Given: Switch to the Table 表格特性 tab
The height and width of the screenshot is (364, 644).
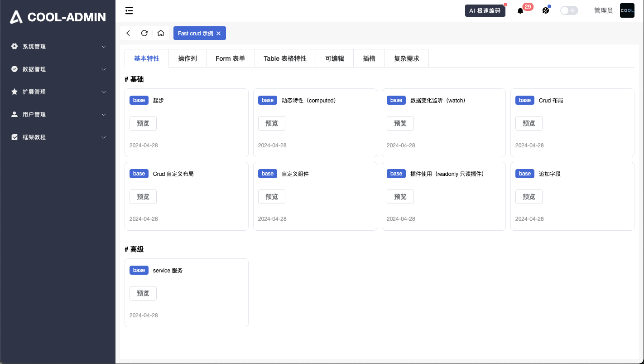Looking at the screenshot, I should (x=285, y=58).
